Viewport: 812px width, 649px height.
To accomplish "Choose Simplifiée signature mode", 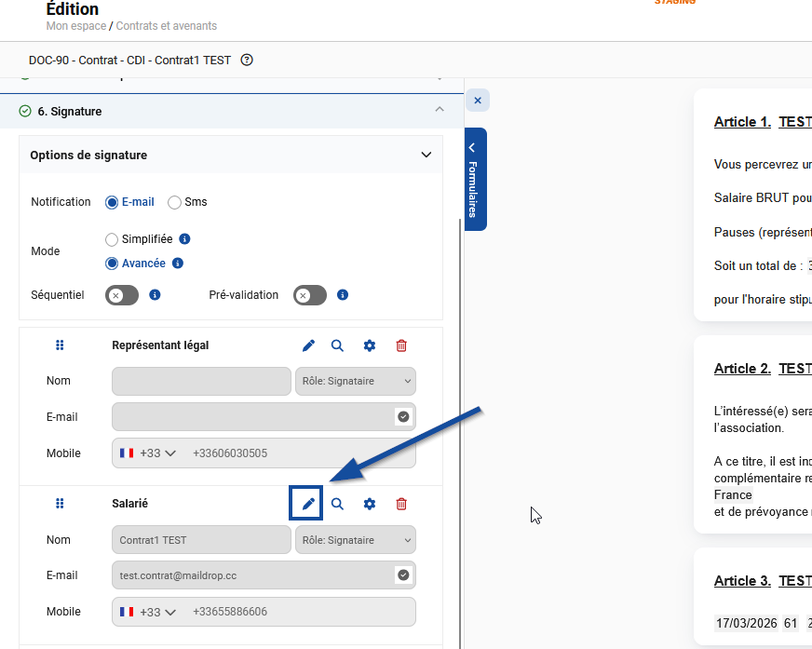I will pos(112,239).
